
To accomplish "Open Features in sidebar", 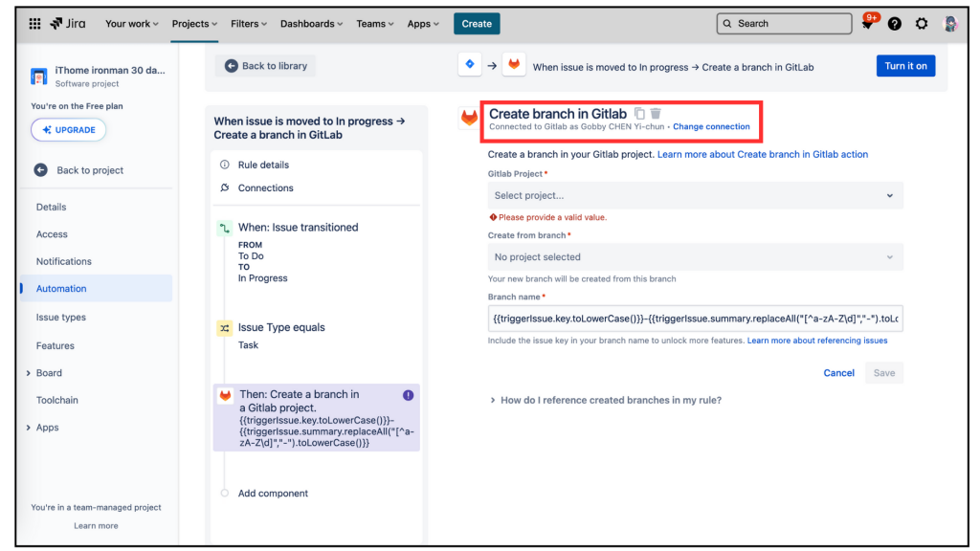I will [55, 345].
